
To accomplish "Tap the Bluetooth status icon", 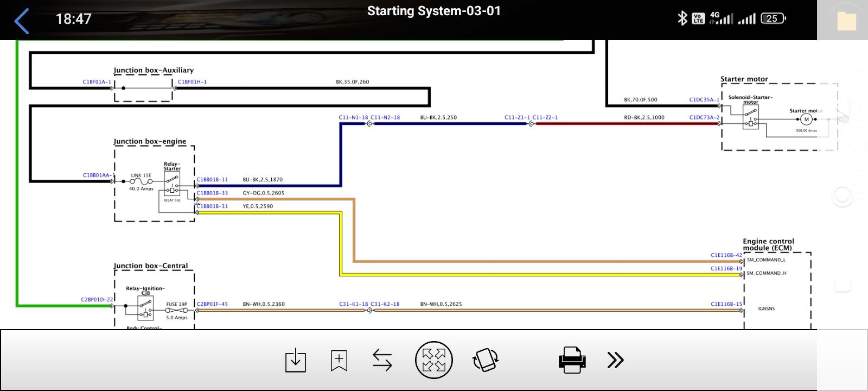I will point(682,18).
